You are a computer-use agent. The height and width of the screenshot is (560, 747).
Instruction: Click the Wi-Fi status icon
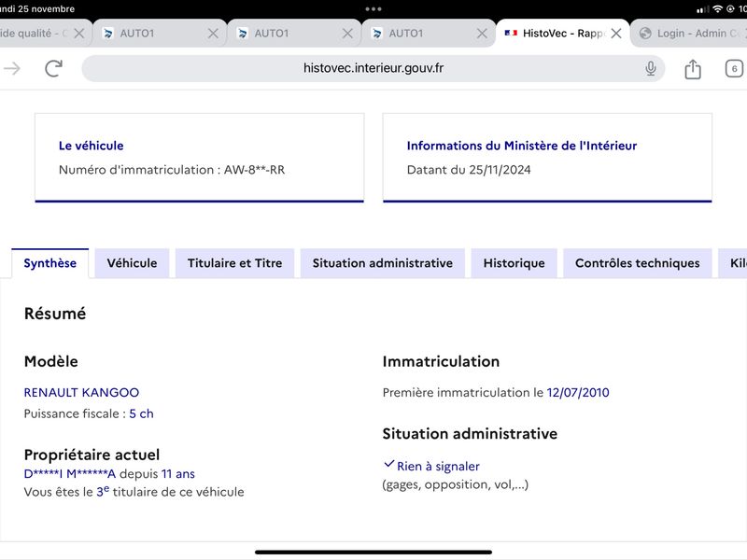[717, 9]
